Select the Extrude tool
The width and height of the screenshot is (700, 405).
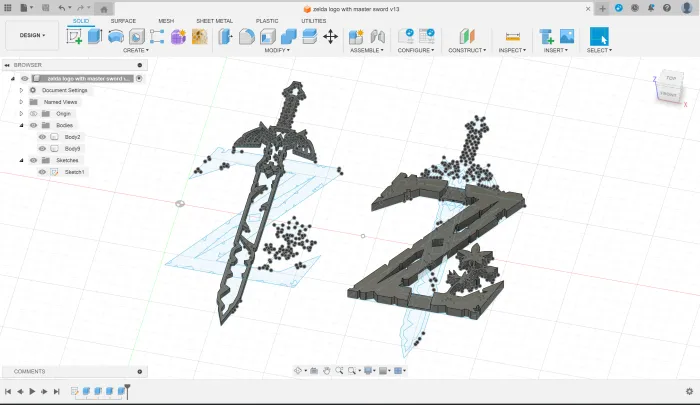95,37
